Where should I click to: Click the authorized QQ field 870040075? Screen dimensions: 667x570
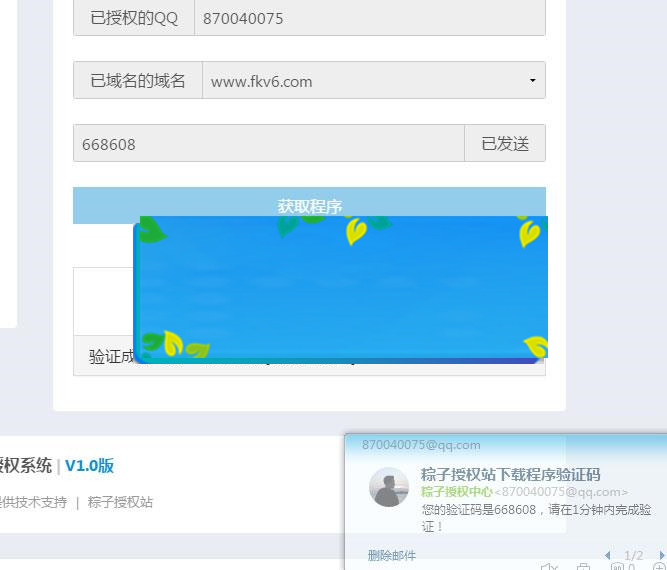tap(369, 18)
